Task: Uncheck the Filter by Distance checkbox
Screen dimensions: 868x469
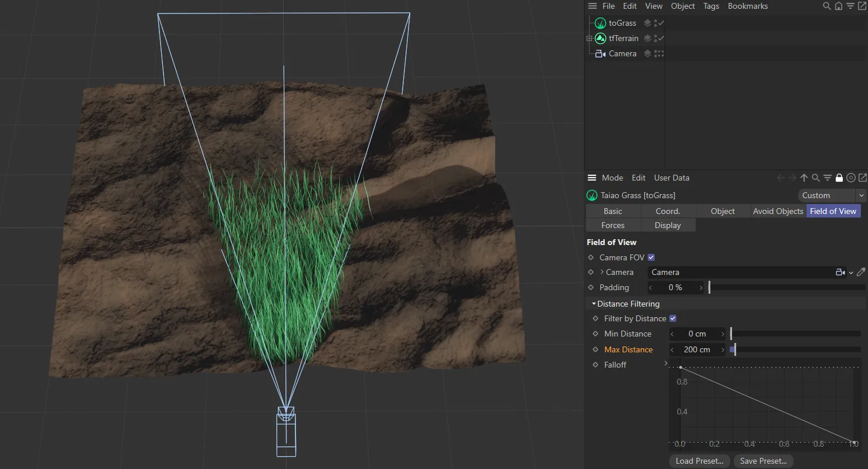Action: (673, 318)
